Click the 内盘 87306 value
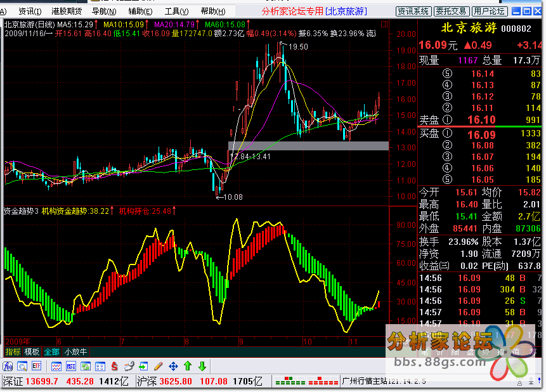This screenshot has width=546, height=392. [x=528, y=228]
